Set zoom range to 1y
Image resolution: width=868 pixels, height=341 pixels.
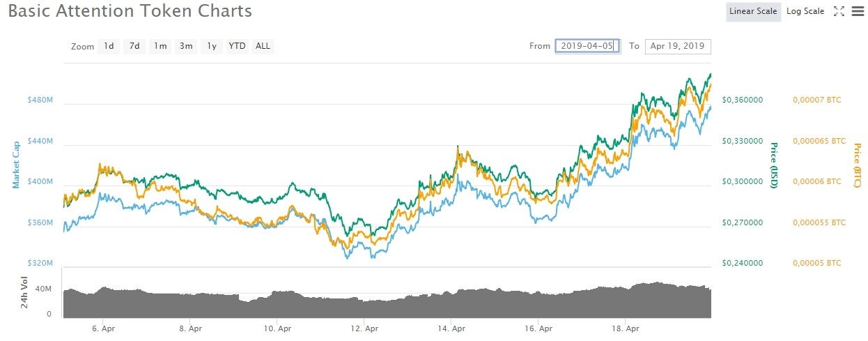(212, 46)
